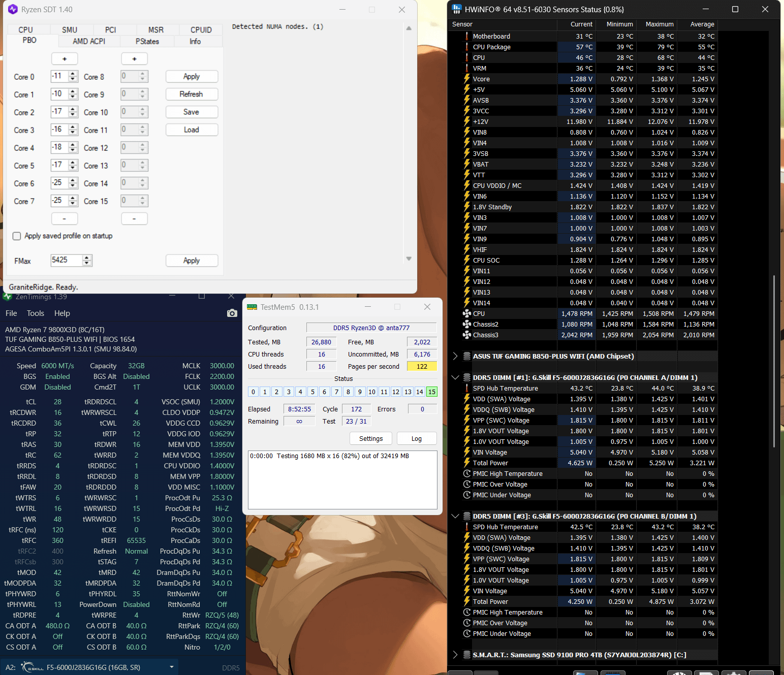The width and height of the screenshot is (784, 675).
Task: Switch to the PStates tab in Ryzen SDT
Action: click(147, 42)
